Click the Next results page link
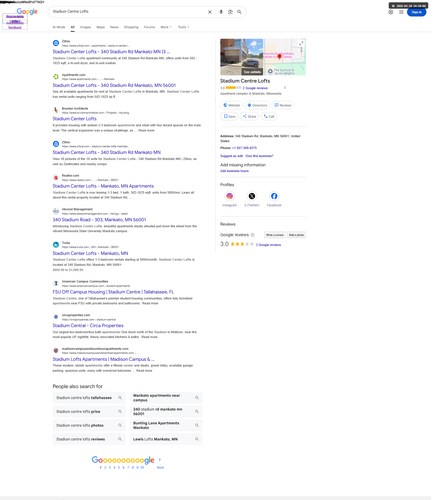Viewport: 436px width, 500px height. point(160,467)
